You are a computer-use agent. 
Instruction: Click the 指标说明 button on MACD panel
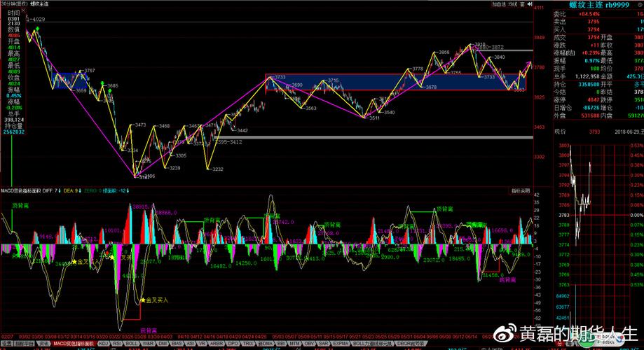(x=520, y=190)
